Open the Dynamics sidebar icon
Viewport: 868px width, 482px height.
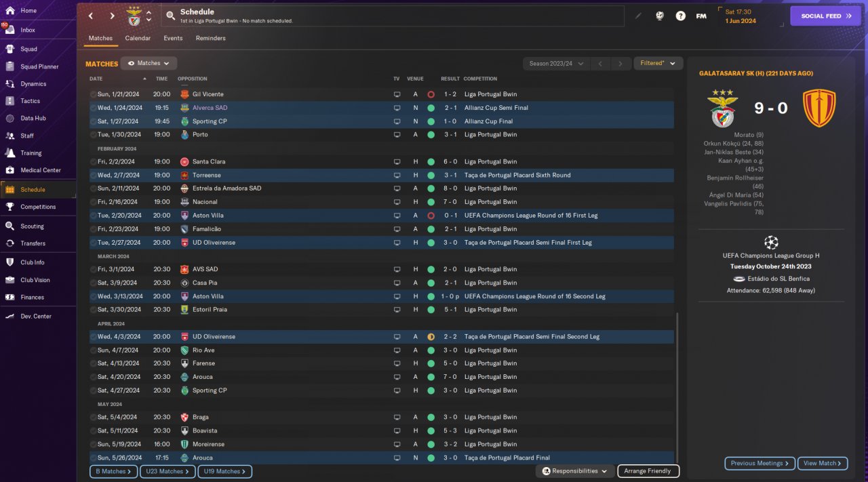pyautogui.click(x=9, y=84)
